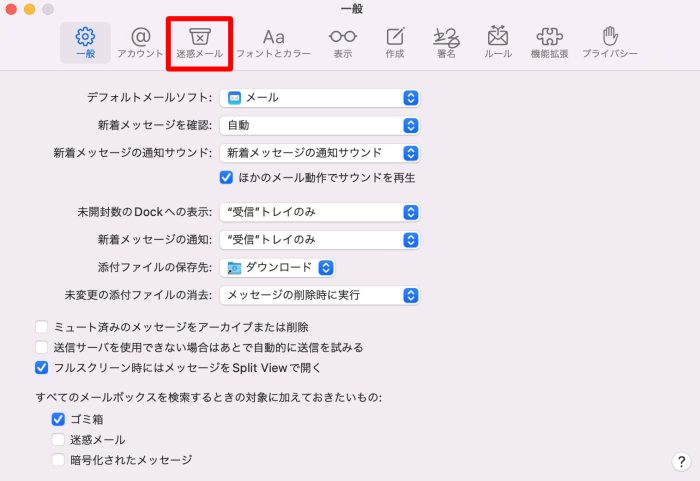Toggle the ゴミ箱 search checkbox
The image size is (700, 481).
(58, 419)
